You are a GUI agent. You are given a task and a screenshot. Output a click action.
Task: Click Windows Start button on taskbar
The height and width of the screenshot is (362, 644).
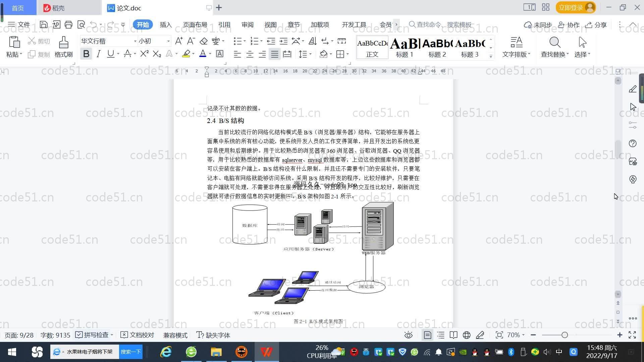click(12, 352)
